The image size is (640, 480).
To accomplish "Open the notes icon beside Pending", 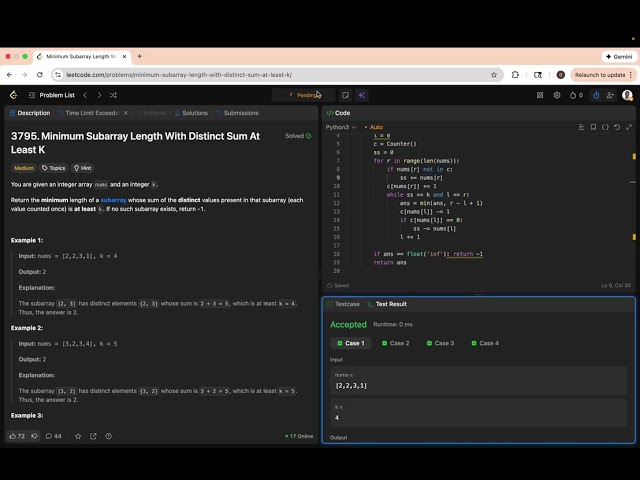I will pyautogui.click(x=345, y=95).
